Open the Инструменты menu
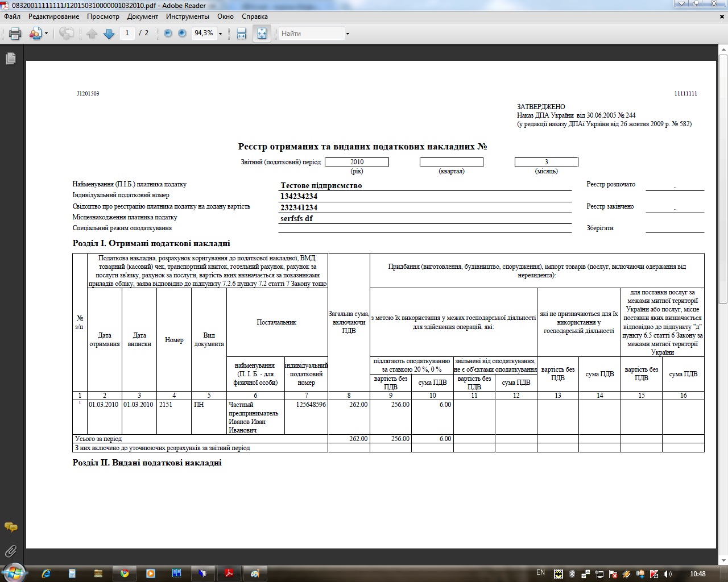 pyautogui.click(x=188, y=16)
